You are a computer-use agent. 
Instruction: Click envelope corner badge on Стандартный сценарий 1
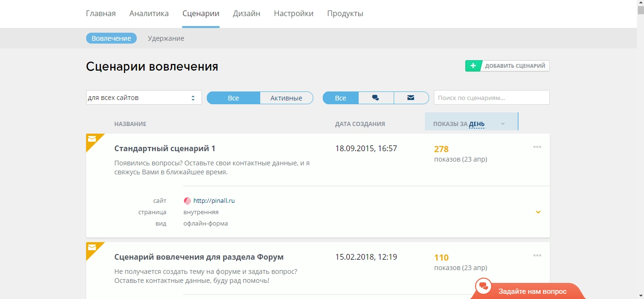(x=92, y=139)
